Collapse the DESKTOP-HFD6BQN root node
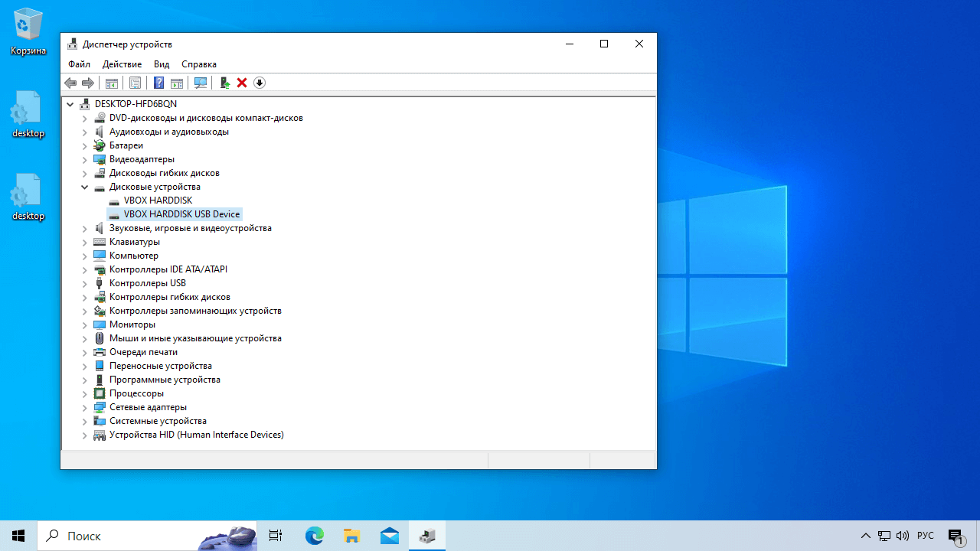Screen dimensions: 980x551 (x=70, y=104)
